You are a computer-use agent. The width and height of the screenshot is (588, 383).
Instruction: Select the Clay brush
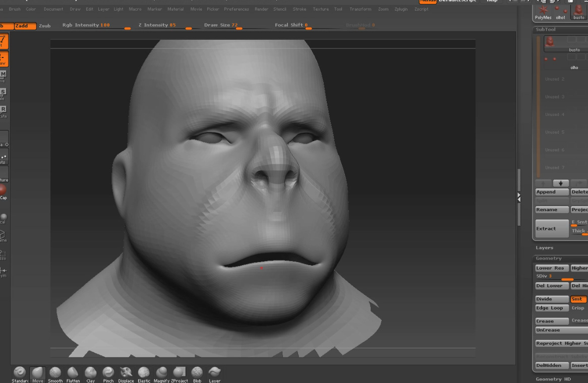pos(90,373)
